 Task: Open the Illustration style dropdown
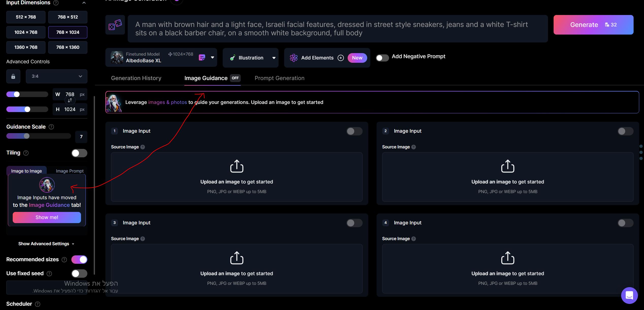pyautogui.click(x=250, y=58)
